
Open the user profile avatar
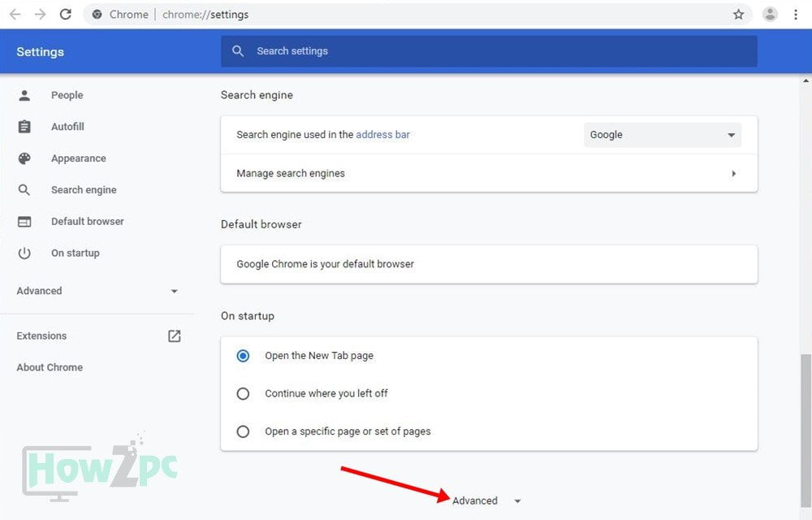(x=770, y=15)
